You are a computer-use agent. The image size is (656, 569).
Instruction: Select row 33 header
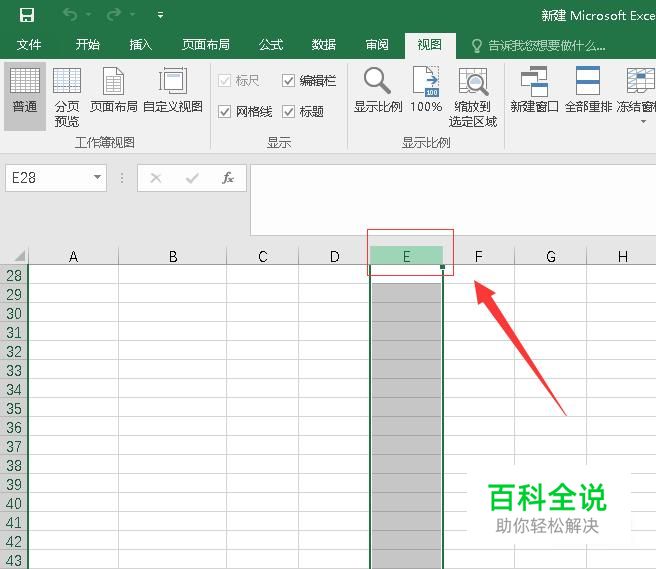pos(14,370)
